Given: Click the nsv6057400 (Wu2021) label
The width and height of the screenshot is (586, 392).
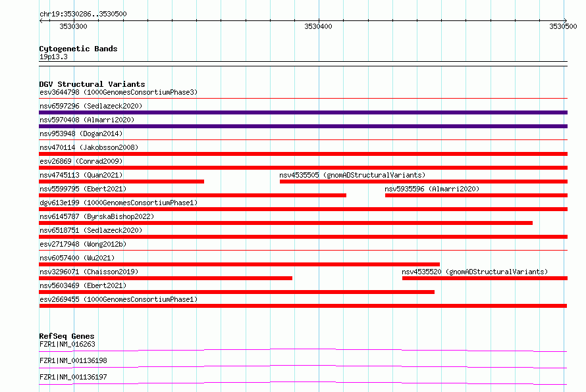Looking at the screenshot, I should [77, 258].
